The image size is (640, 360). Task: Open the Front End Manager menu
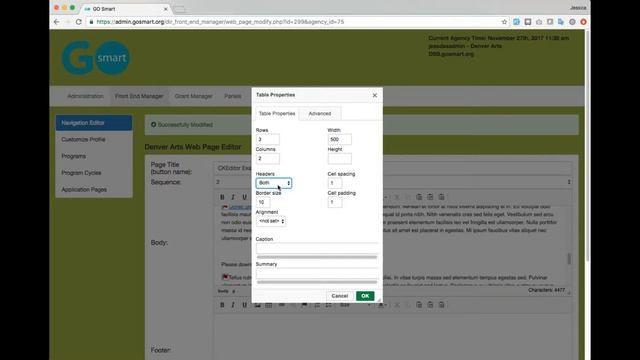pos(139,96)
